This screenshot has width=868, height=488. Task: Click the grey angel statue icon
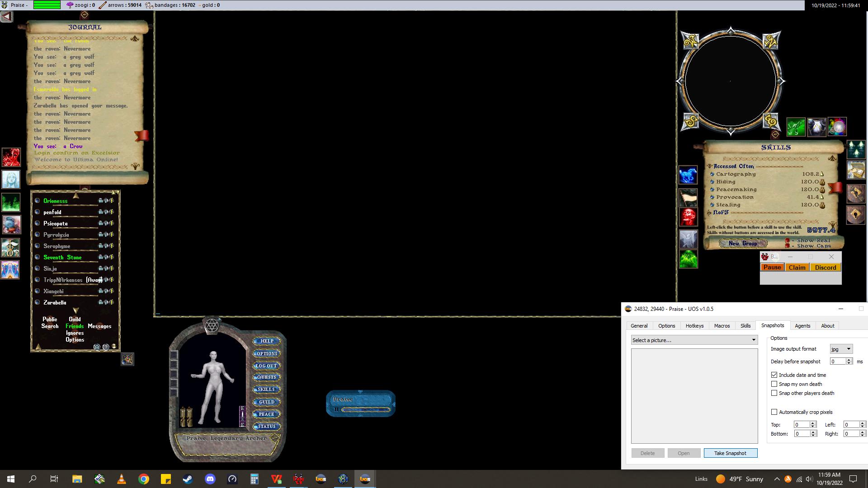tap(688, 239)
